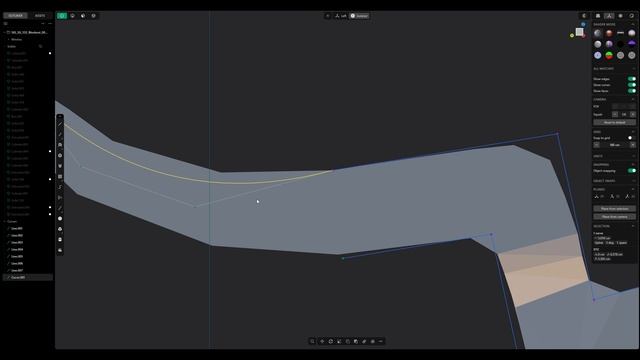Select the Rectangle tool in the viewport toolbar

(x=60, y=177)
